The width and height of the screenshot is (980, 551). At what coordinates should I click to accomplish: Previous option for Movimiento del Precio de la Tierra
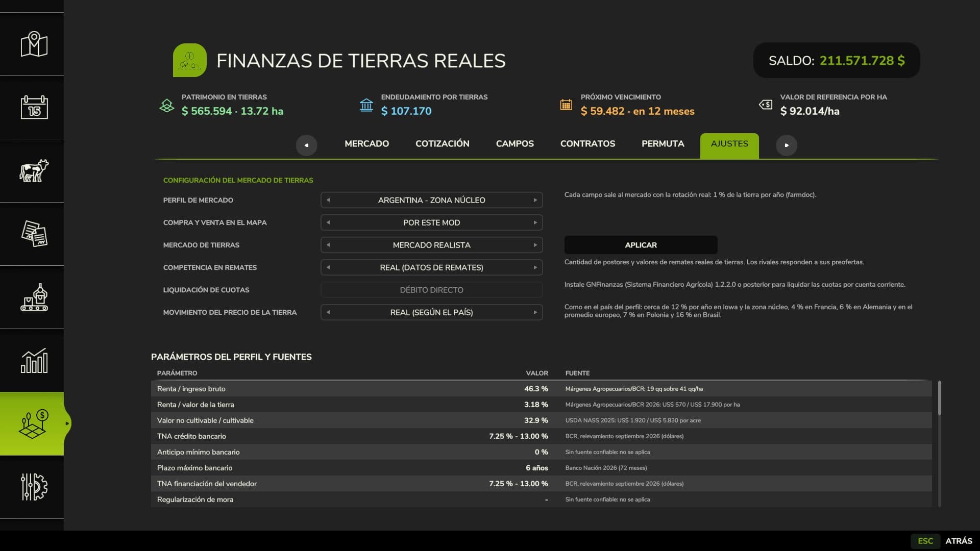click(328, 312)
